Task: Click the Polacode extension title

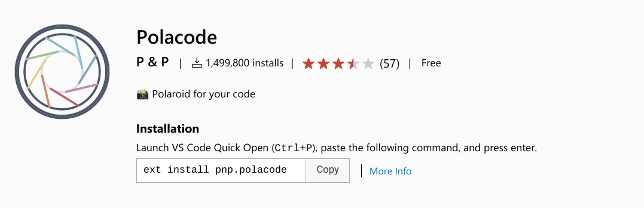Action: (176, 38)
